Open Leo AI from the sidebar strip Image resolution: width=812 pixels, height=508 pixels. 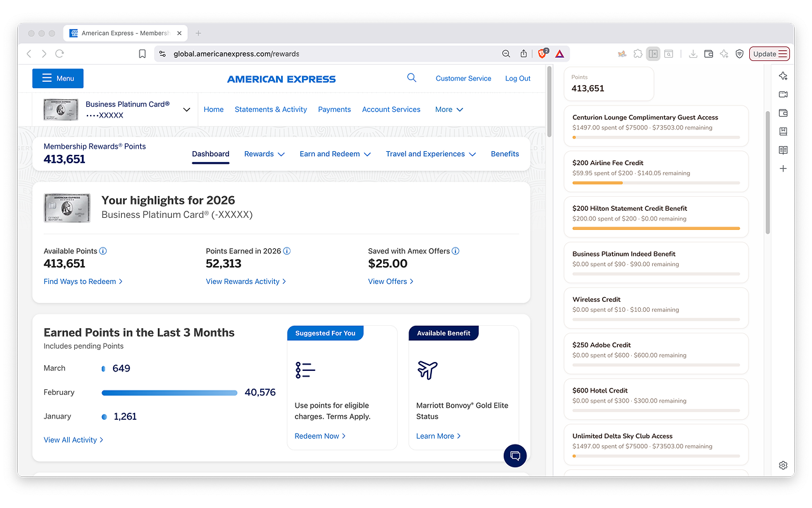(783, 76)
